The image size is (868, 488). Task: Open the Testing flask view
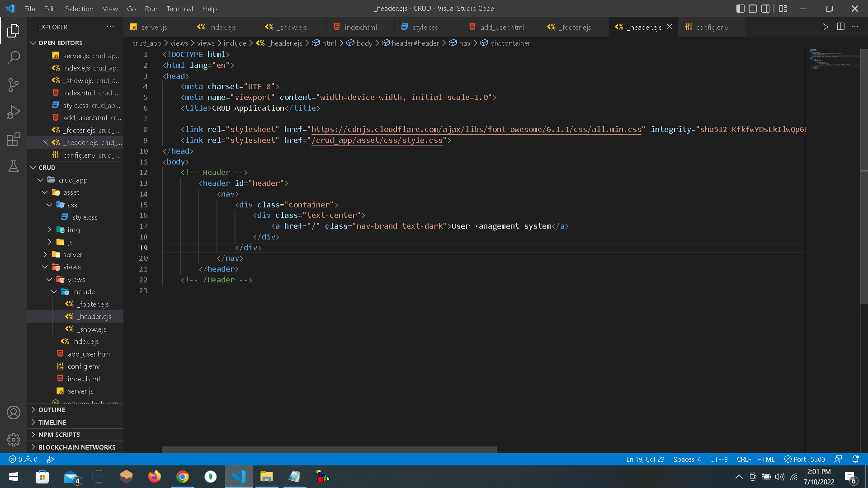point(14,166)
